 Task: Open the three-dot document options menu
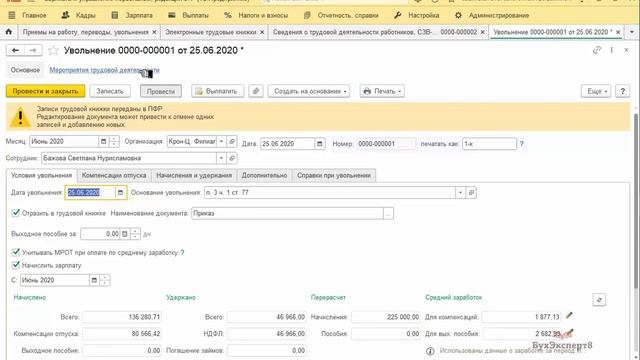[x=611, y=50]
